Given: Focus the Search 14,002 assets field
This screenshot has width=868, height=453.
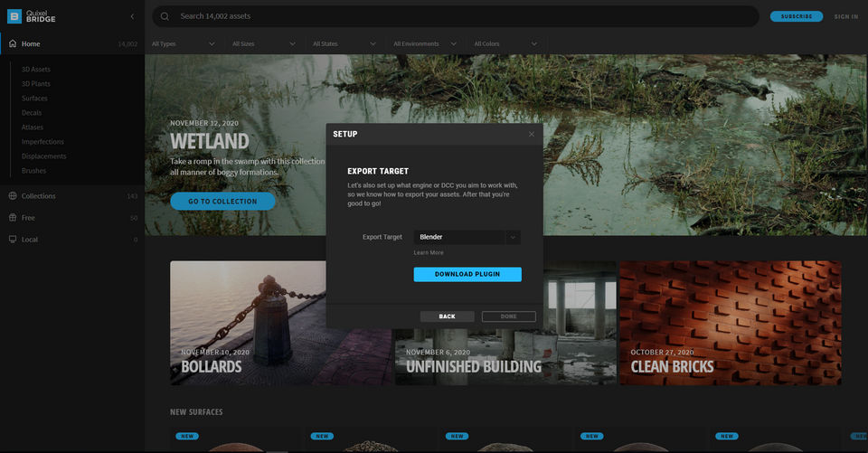Looking at the screenshot, I should point(455,16).
